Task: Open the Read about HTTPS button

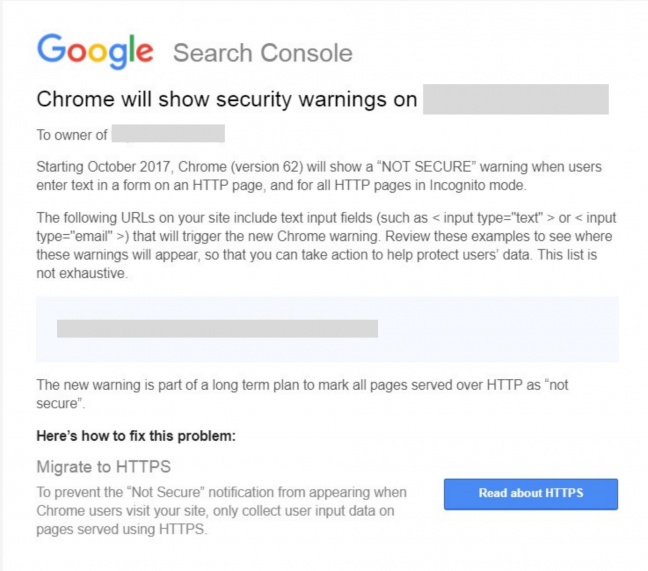Action: coord(531,494)
